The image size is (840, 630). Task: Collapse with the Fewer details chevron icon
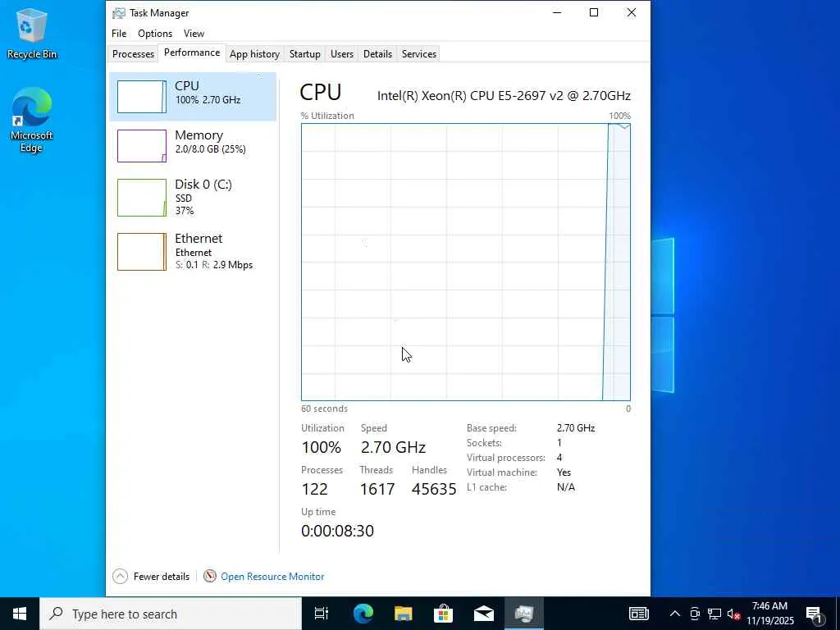point(120,577)
